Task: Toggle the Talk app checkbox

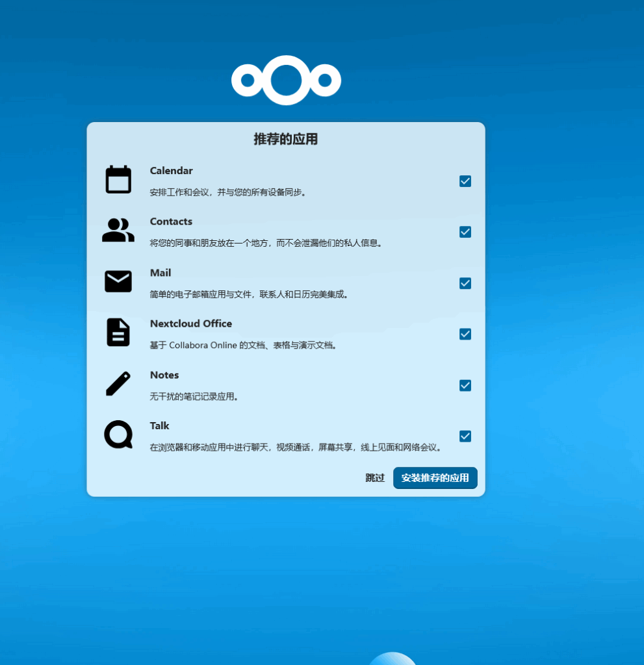Action: pos(465,436)
